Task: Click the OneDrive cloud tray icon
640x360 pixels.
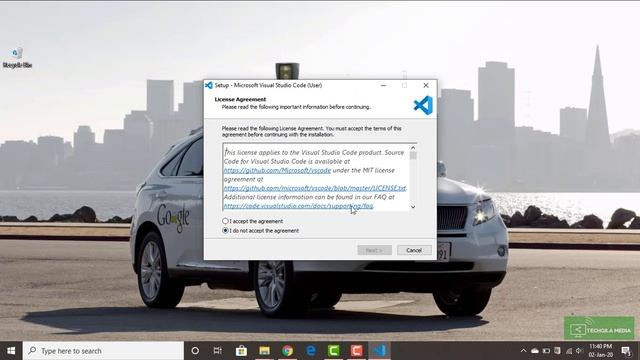Action: pos(535,351)
